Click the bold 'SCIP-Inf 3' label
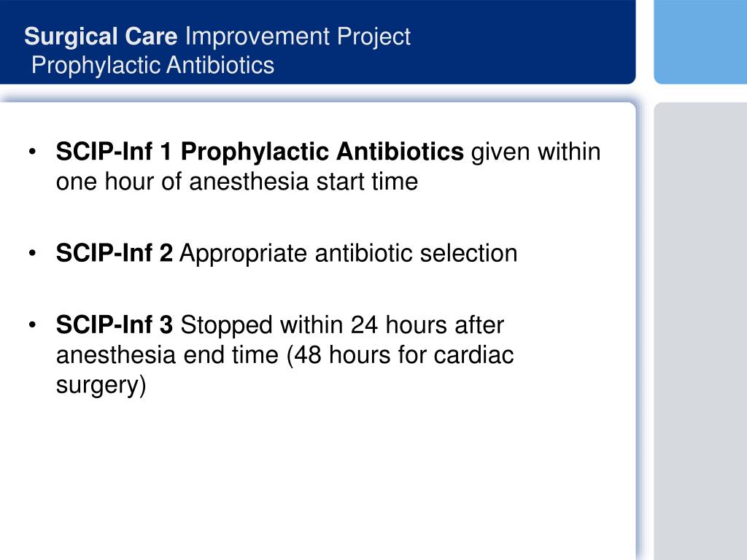 [115, 324]
